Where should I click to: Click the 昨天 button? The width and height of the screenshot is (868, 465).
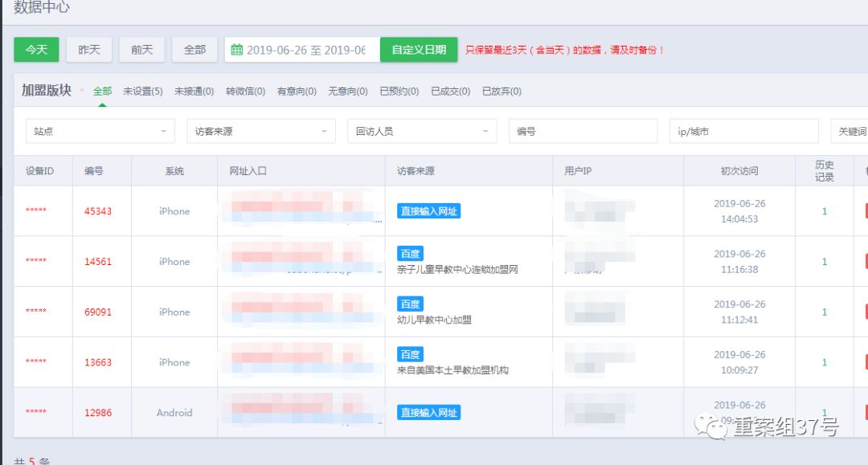coord(89,50)
